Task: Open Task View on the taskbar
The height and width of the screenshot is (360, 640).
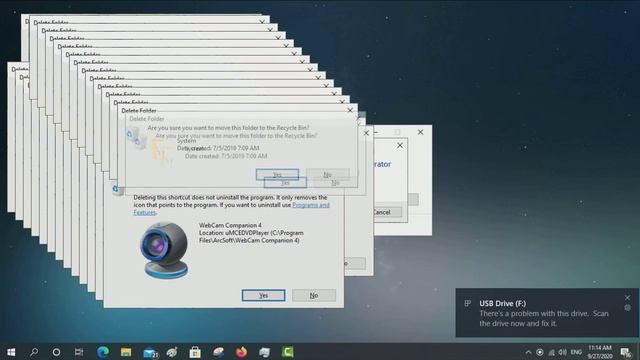Action: coord(79,352)
